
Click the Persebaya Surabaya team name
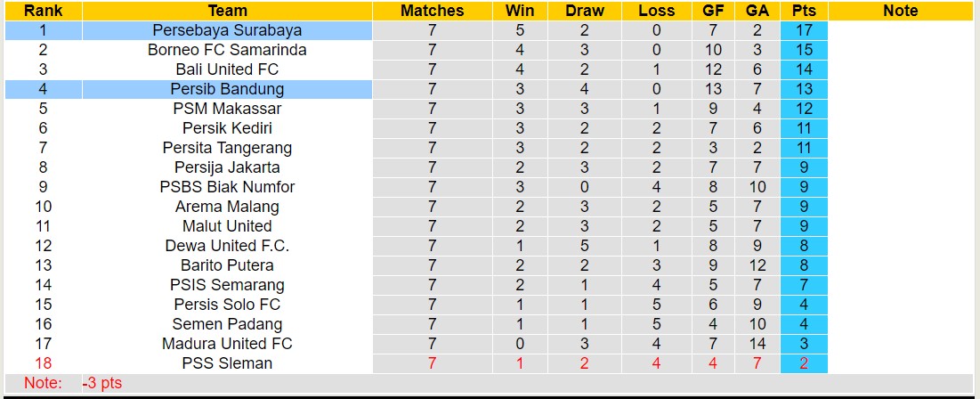coord(227,30)
